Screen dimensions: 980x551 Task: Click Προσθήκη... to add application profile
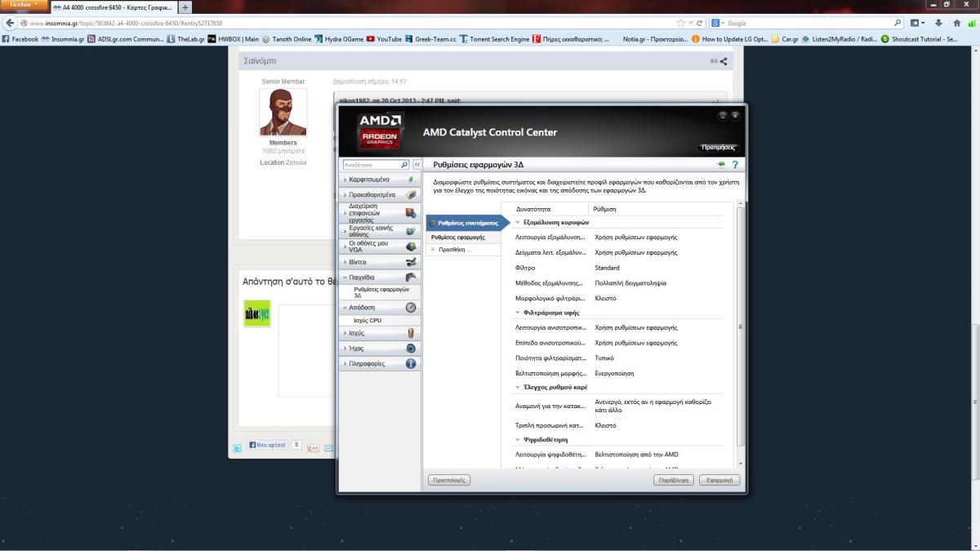(455, 249)
